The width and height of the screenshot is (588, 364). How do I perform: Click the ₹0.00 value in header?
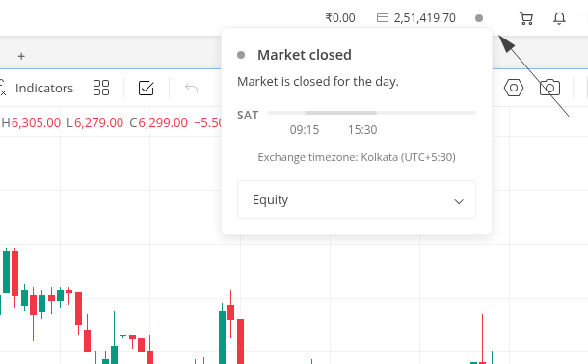tap(340, 18)
